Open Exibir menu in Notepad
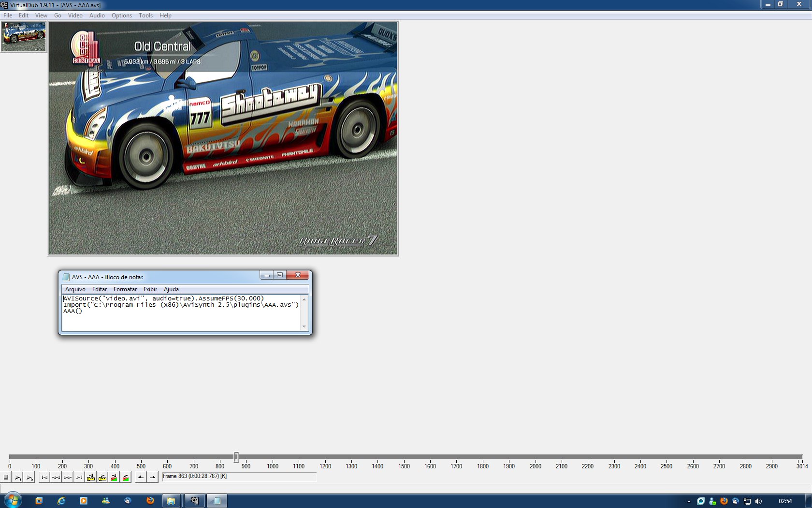812x508 pixels. 150,289
